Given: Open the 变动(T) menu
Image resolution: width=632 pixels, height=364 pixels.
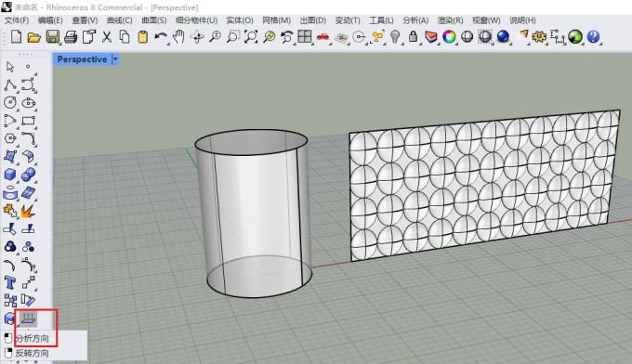Looking at the screenshot, I should coord(348,20).
